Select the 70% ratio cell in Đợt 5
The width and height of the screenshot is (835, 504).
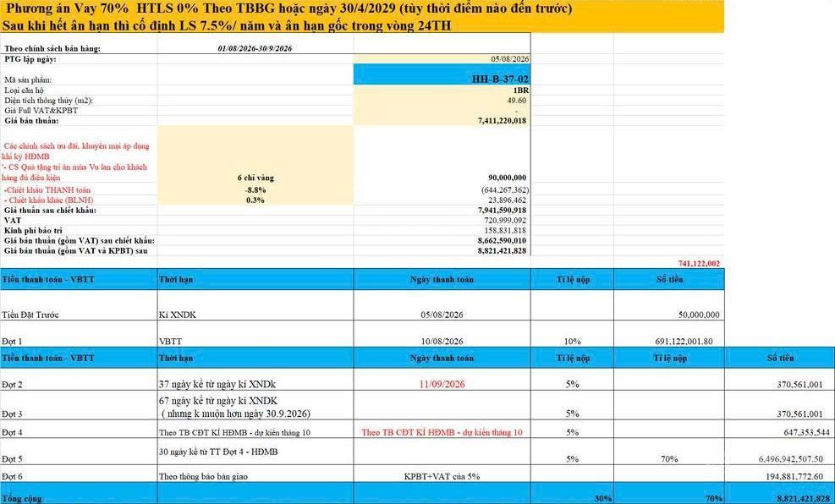click(x=669, y=459)
